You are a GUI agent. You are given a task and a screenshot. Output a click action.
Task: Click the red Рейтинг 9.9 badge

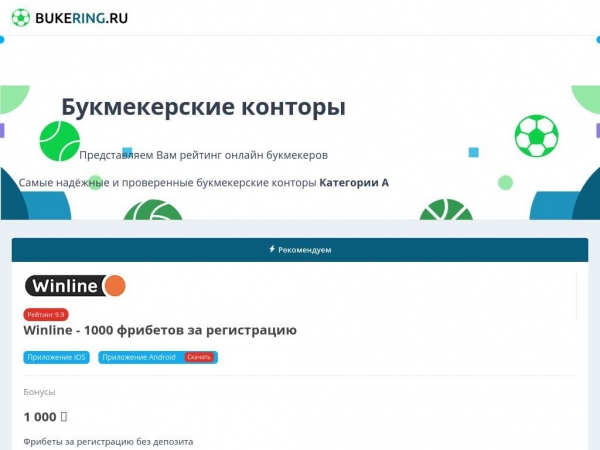46,315
